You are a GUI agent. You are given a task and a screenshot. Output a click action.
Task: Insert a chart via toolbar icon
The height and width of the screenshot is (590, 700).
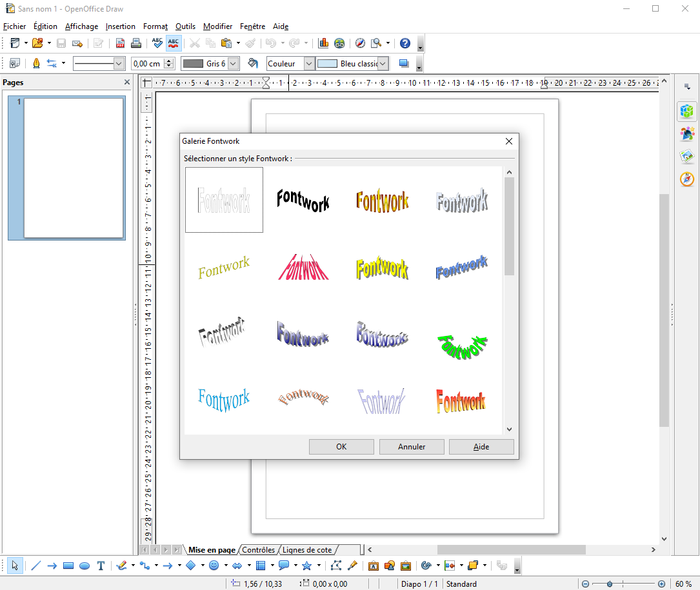(323, 43)
